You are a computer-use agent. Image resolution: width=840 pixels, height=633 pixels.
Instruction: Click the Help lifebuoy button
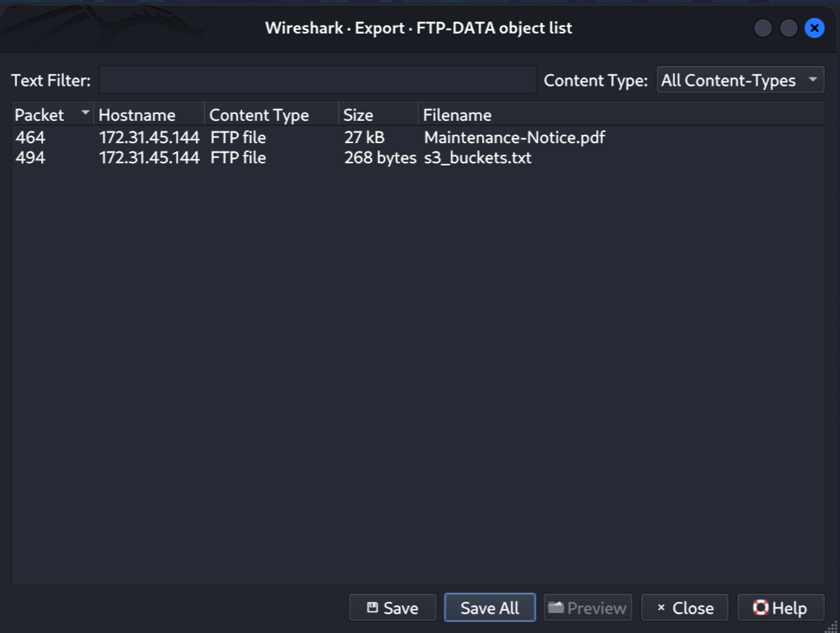780,608
